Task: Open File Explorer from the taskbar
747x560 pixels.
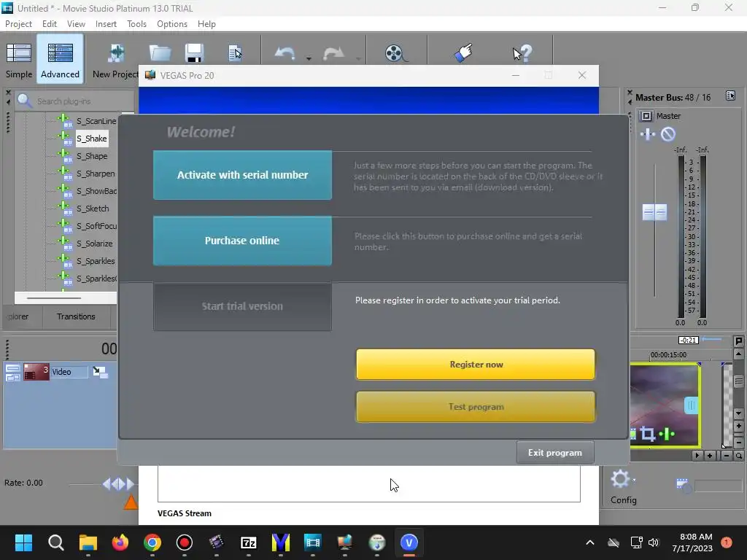Action: click(88, 542)
